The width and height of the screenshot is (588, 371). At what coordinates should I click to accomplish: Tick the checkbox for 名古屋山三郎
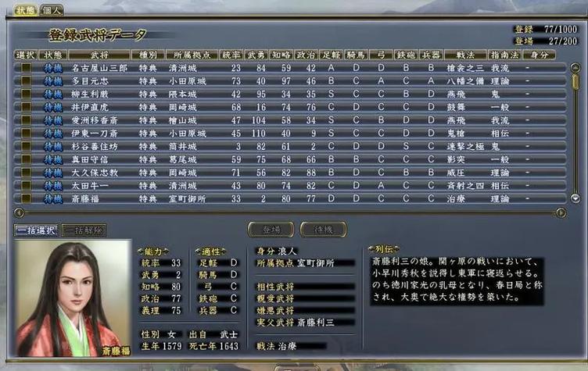click(26, 68)
